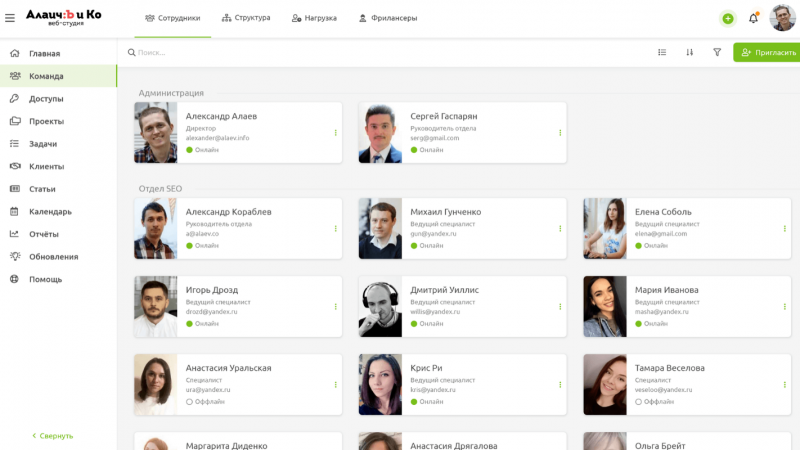
Task: Click the user avatar in header
Action: 782,18
